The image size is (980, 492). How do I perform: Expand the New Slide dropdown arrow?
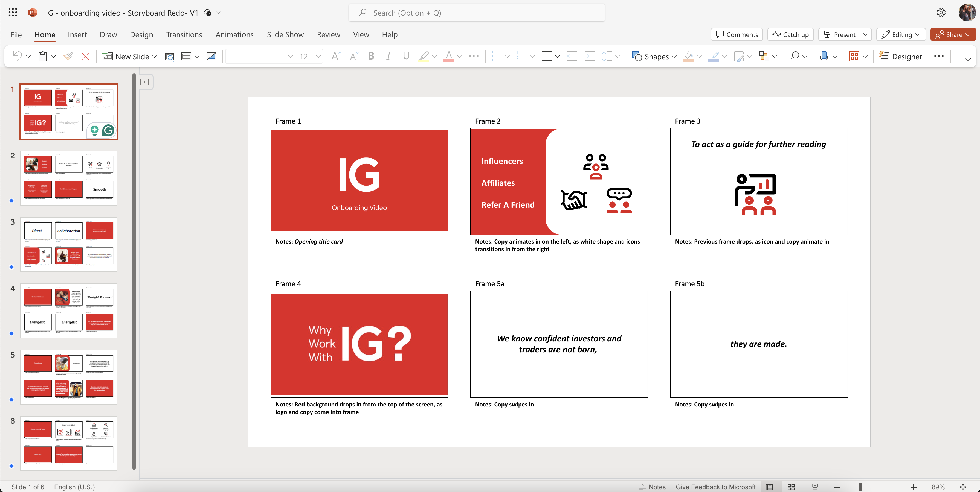coord(155,56)
